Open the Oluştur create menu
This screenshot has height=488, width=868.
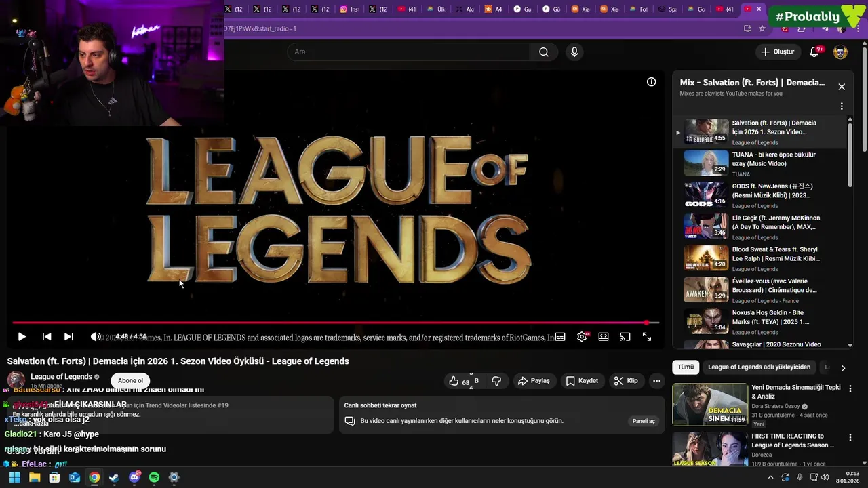777,52
